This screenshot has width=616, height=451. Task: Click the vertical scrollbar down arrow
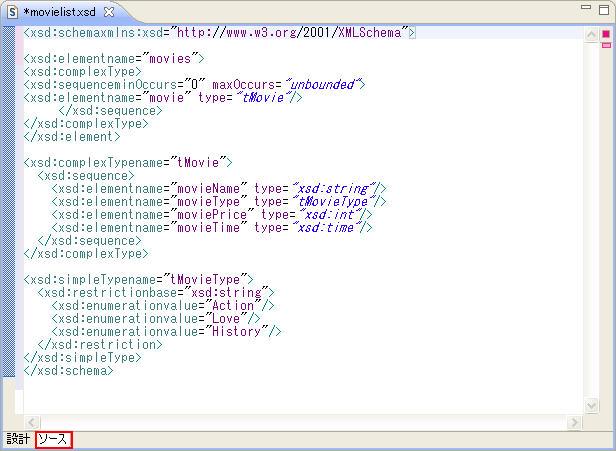coord(591,406)
